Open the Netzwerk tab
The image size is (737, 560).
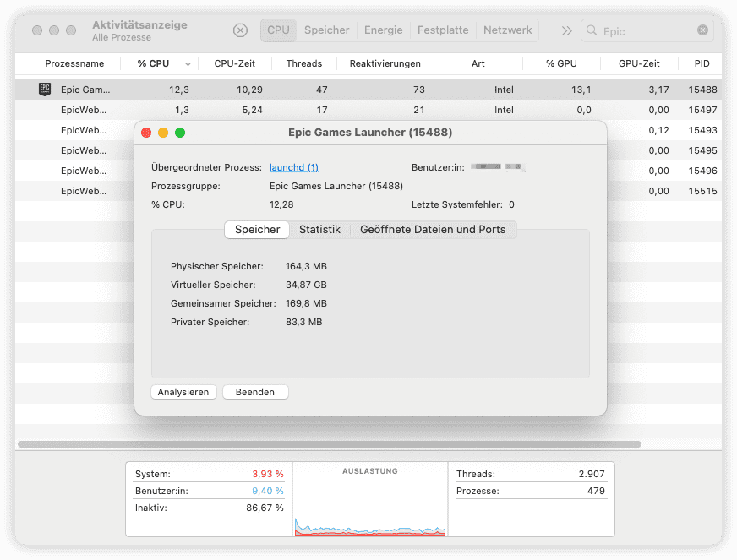(x=508, y=30)
